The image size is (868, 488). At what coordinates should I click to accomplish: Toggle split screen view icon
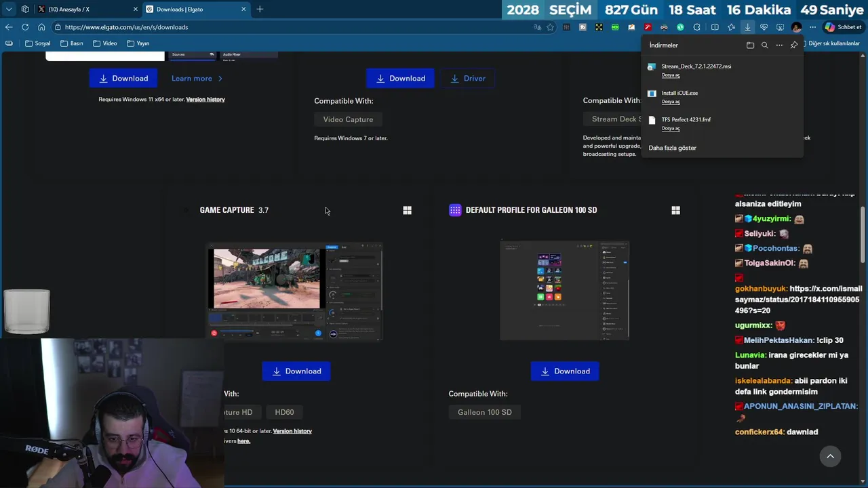715,27
